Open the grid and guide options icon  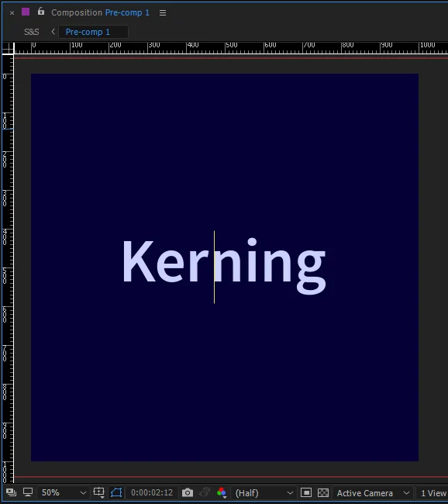coord(98,492)
